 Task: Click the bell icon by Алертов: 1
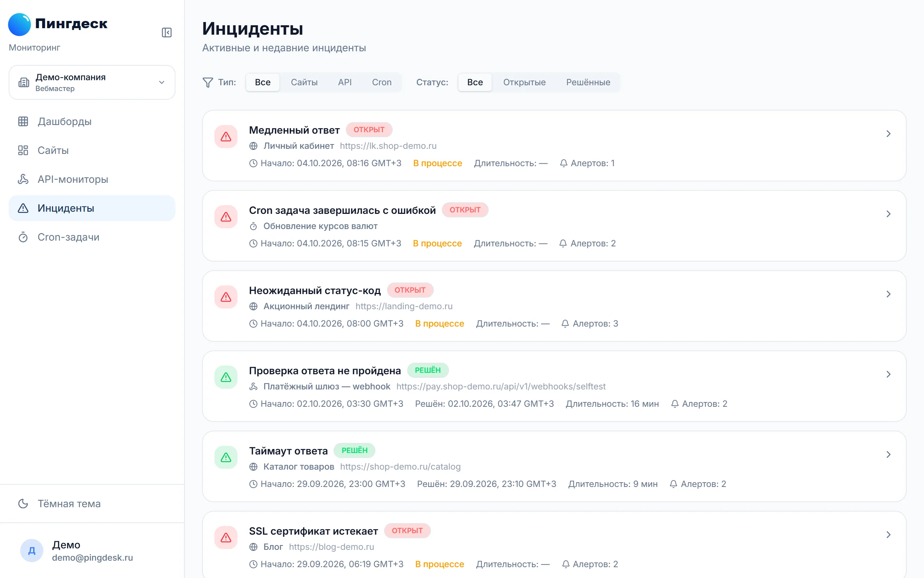click(x=563, y=163)
